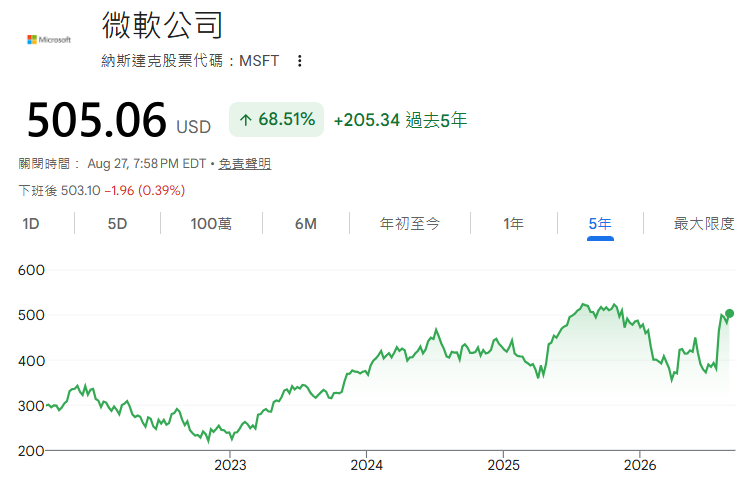Click the +205.34 過去5年 change text
Viewport: 748px width, 480px height.
[x=400, y=120]
